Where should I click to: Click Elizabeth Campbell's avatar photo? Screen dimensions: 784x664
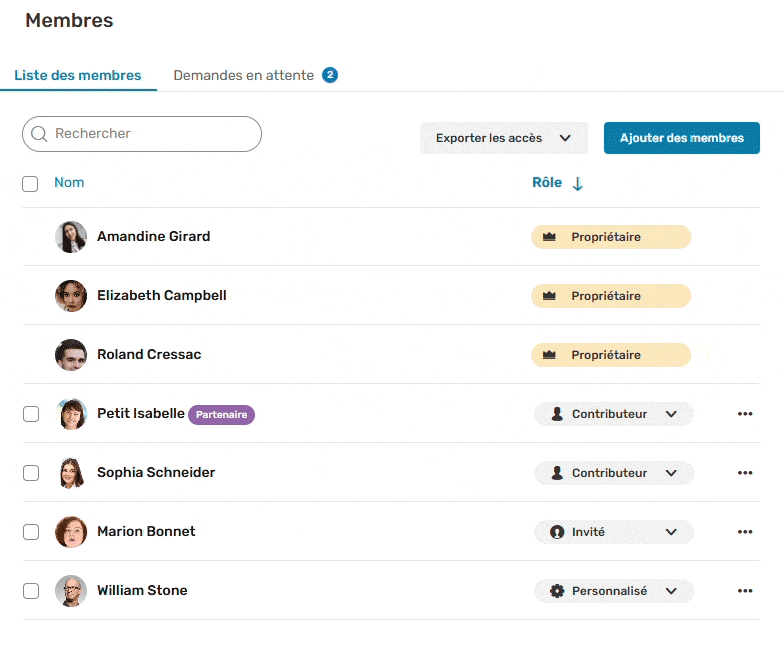[x=71, y=296]
